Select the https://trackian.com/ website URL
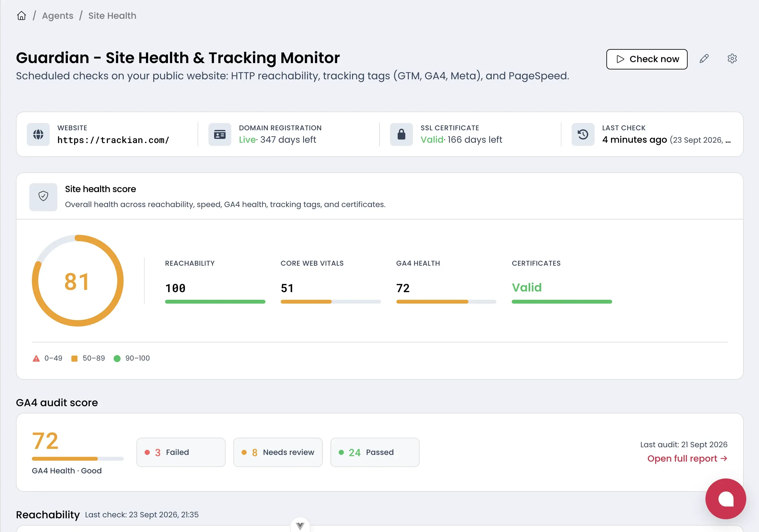This screenshot has width=759, height=532. click(113, 140)
